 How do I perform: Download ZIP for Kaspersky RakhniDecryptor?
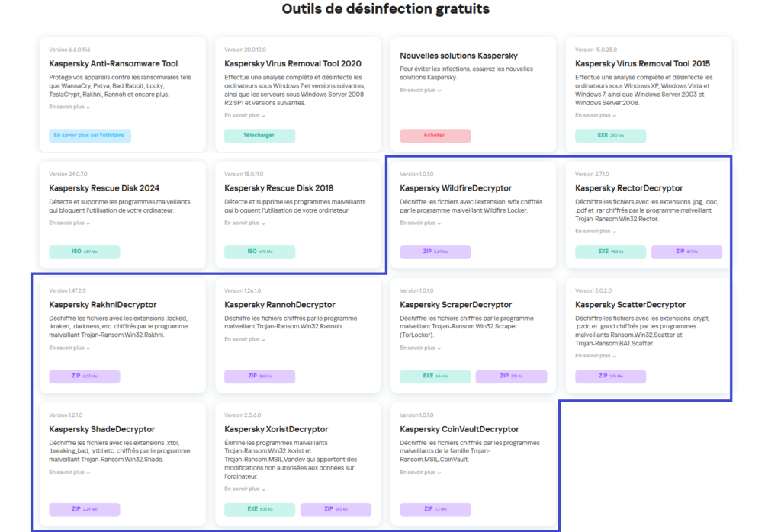click(84, 377)
